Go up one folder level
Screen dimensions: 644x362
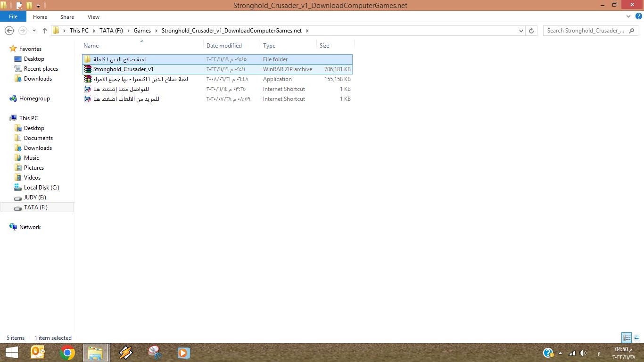45,31
